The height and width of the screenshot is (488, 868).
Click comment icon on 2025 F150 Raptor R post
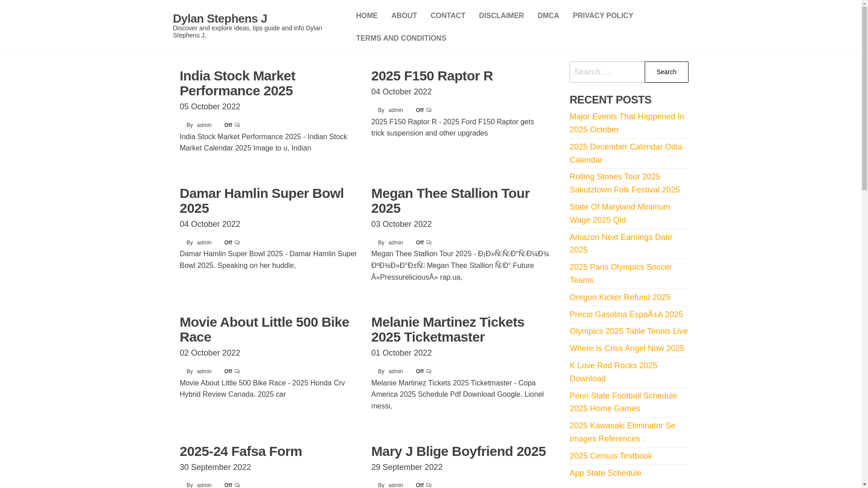(x=429, y=110)
